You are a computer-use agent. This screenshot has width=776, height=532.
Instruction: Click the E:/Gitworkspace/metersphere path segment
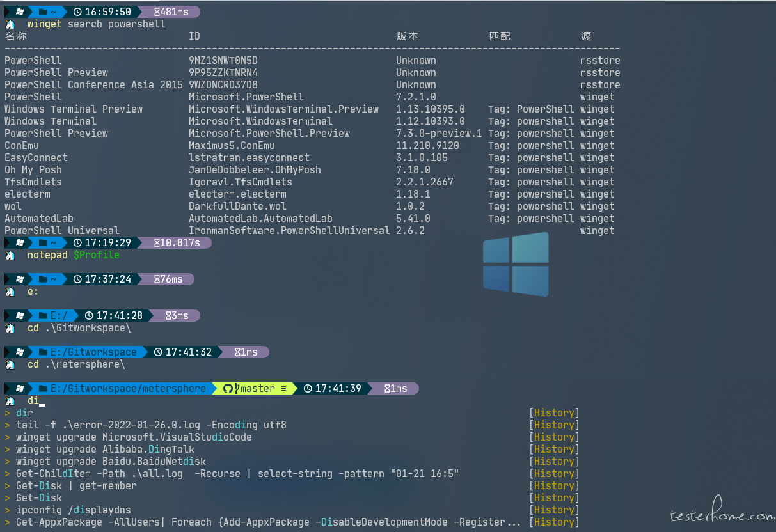coord(128,388)
